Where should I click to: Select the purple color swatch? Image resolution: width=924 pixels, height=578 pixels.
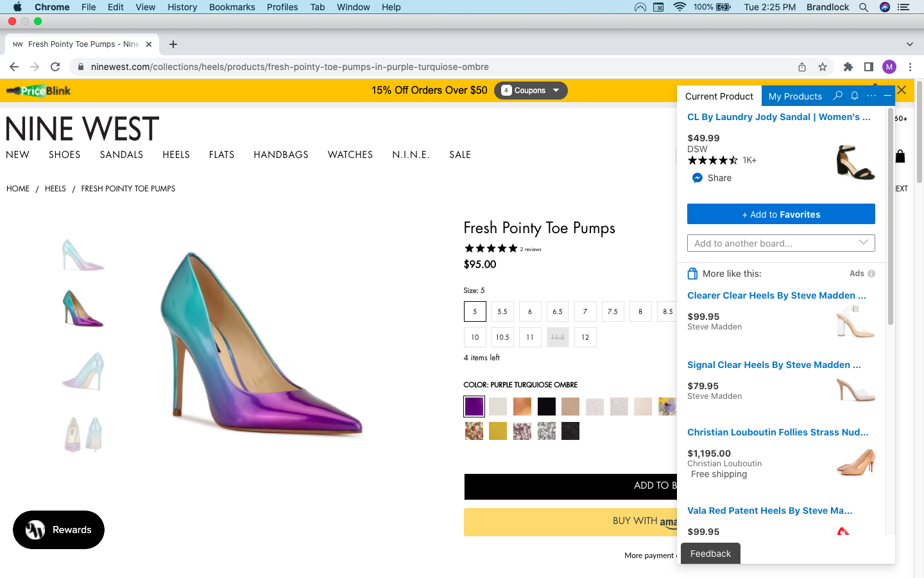[474, 407]
